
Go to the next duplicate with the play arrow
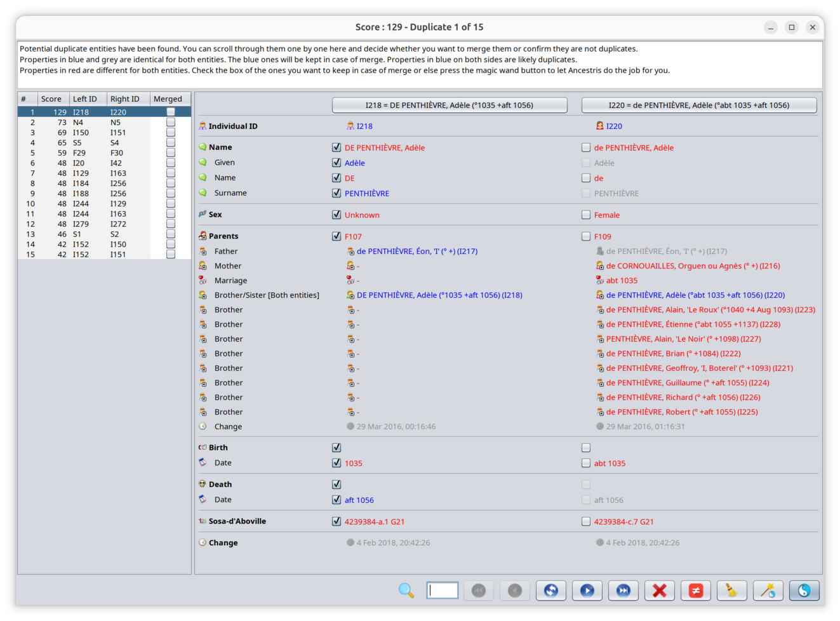587,591
